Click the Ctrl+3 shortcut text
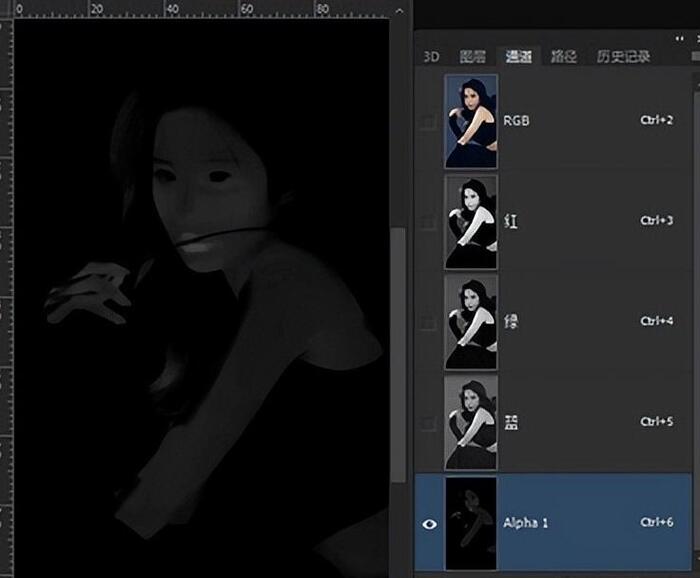The image size is (700, 578). (x=656, y=220)
